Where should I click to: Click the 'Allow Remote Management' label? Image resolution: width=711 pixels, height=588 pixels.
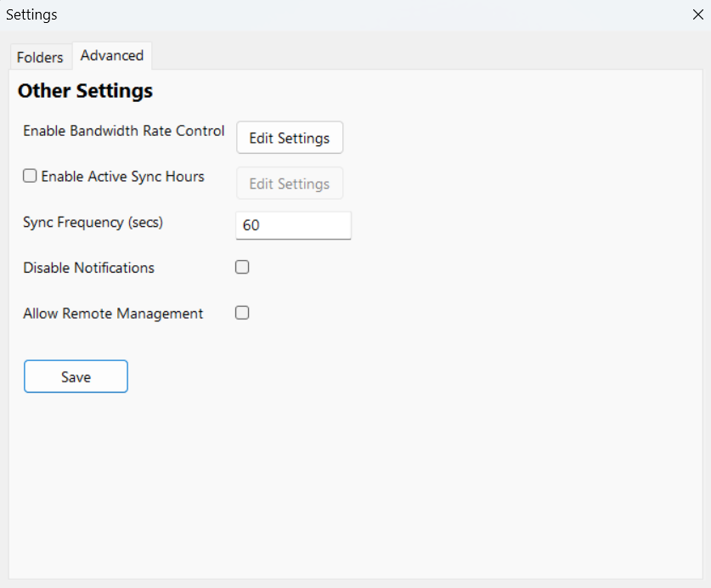(113, 314)
